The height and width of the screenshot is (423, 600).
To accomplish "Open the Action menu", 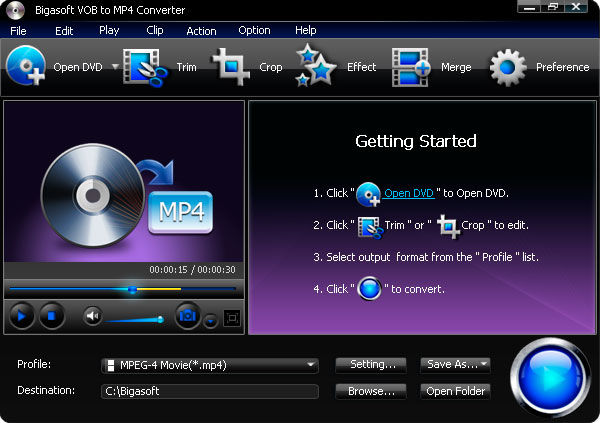I will pyautogui.click(x=201, y=31).
